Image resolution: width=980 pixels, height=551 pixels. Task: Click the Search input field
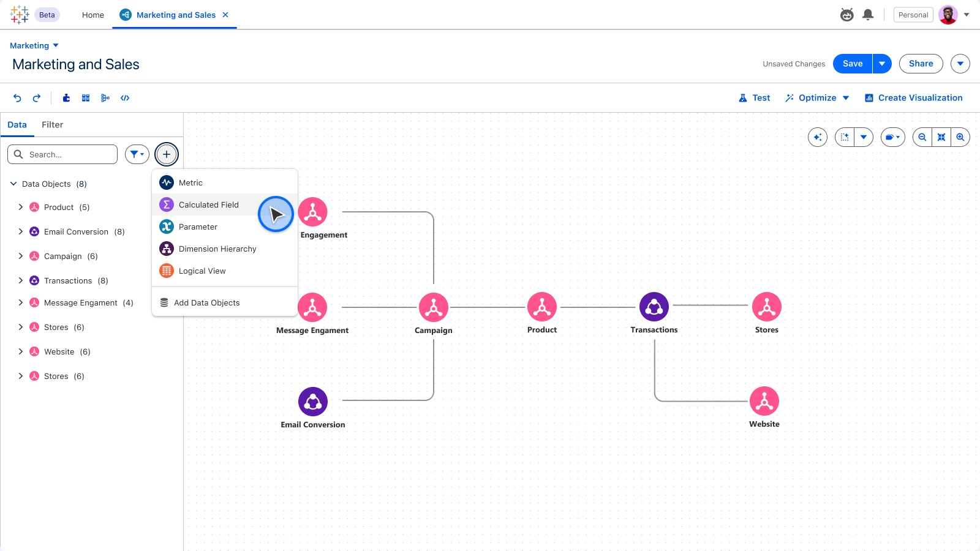point(62,154)
